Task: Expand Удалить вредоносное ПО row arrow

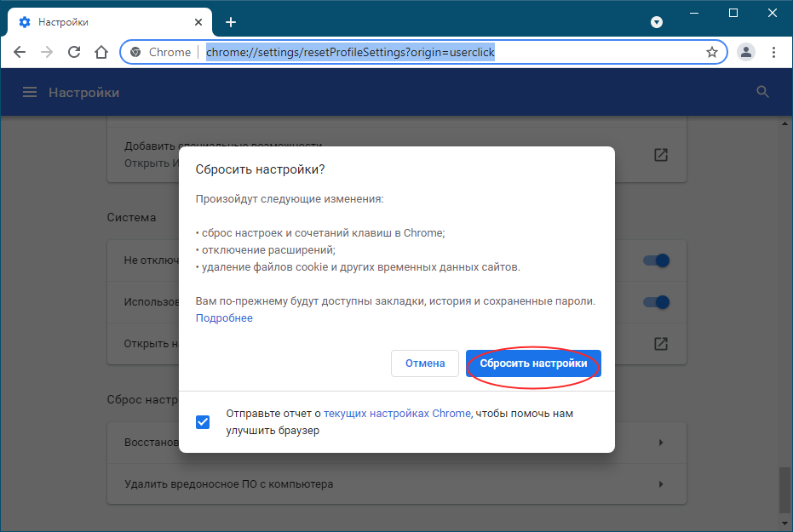Action: click(661, 484)
